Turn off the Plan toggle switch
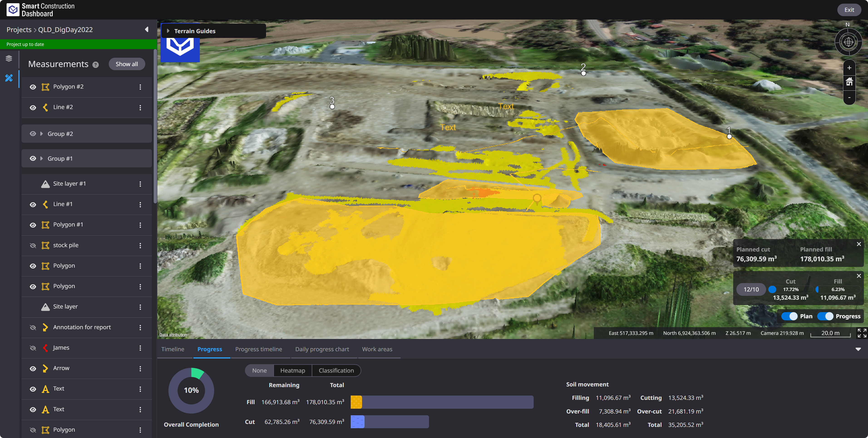Screen dimensions: 868x438 click(x=789, y=316)
